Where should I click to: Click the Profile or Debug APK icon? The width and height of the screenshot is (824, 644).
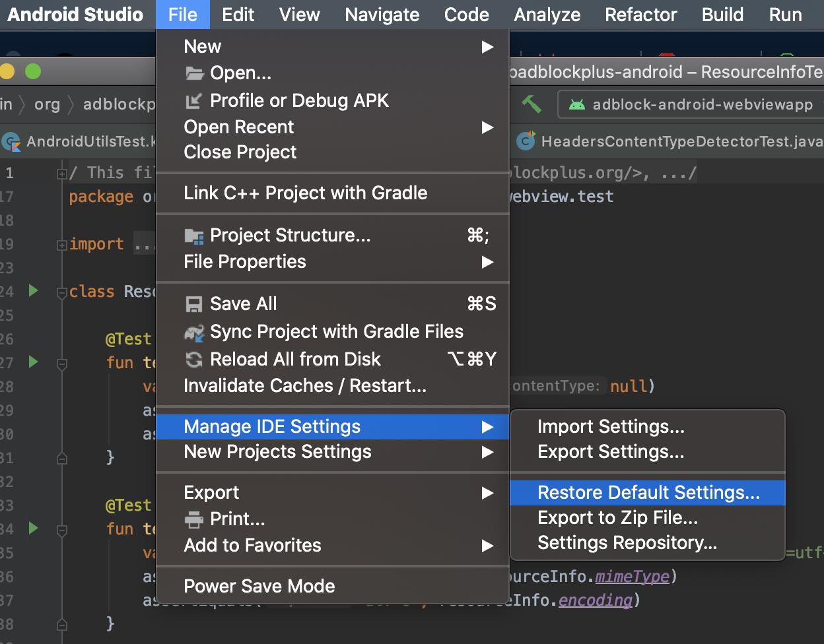(x=194, y=101)
